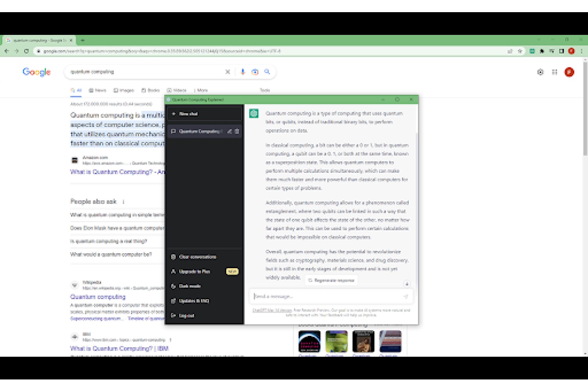
Task: Toggle the Chrome side panel icon
Action: 561,51
